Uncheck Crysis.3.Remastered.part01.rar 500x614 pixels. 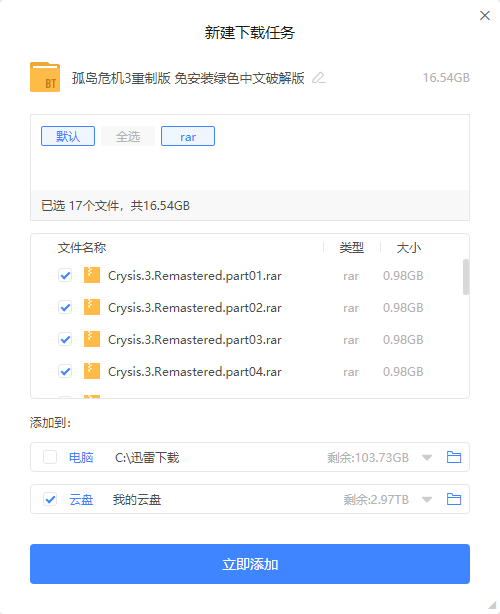65,275
